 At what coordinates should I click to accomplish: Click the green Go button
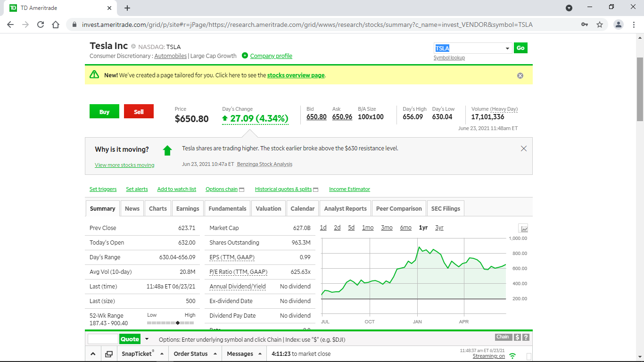pos(520,48)
